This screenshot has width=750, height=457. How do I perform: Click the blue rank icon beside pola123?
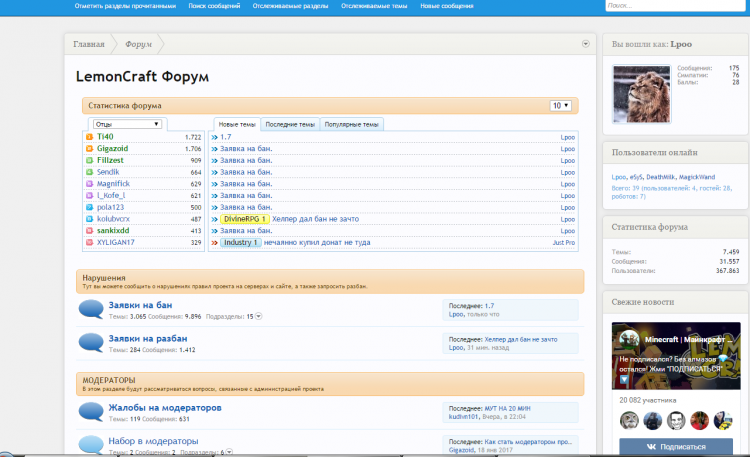tap(89, 207)
